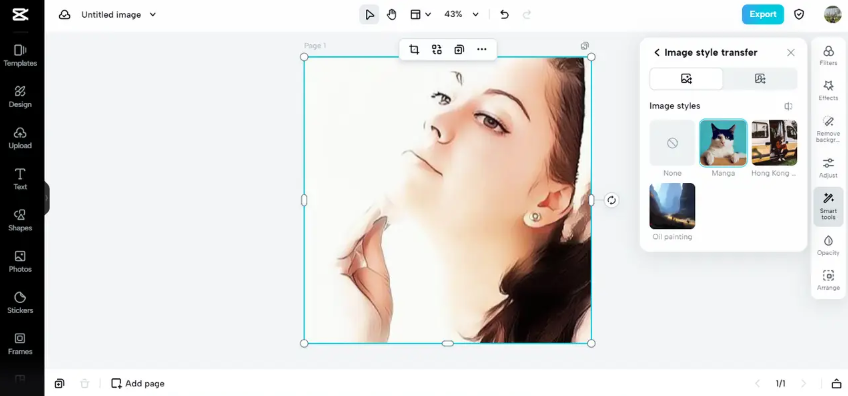Click the page copy icon above canvas
This screenshot has height=396, width=848.
pyautogui.click(x=585, y=46)
